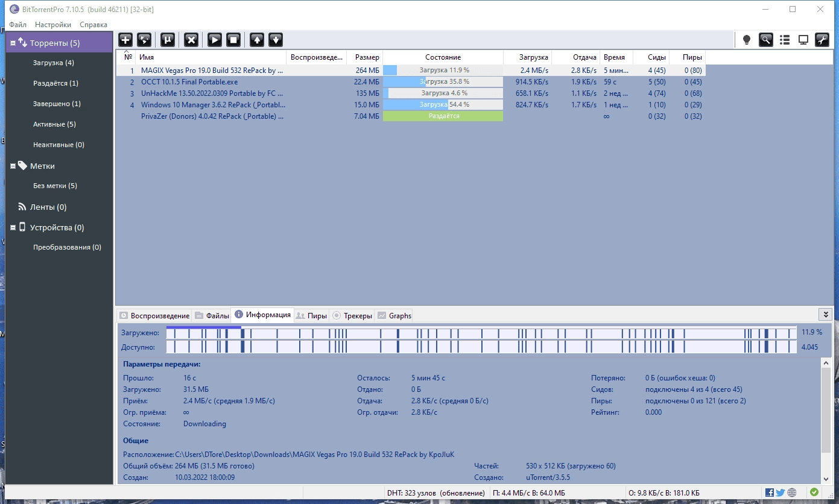Sort by the Отдача column header

575,57
